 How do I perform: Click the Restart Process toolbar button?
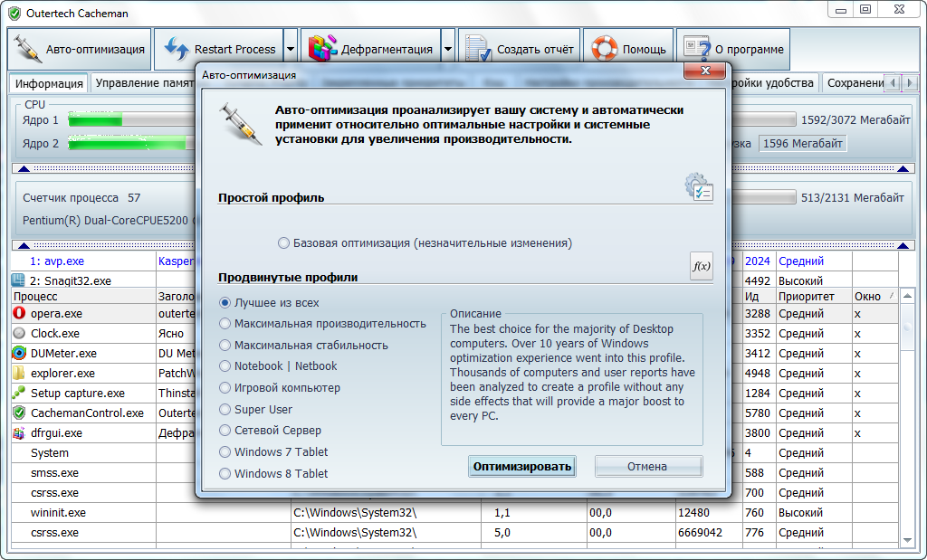pyautogui.click(x=217, y=50)
